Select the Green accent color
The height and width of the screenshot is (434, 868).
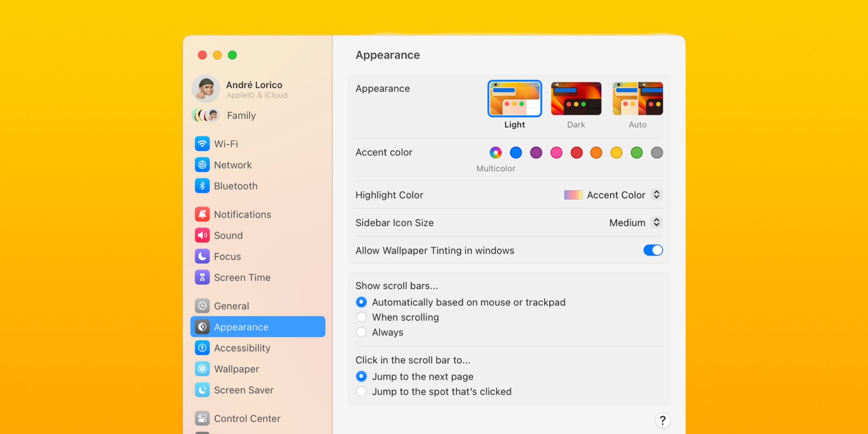tap(637, 152)
